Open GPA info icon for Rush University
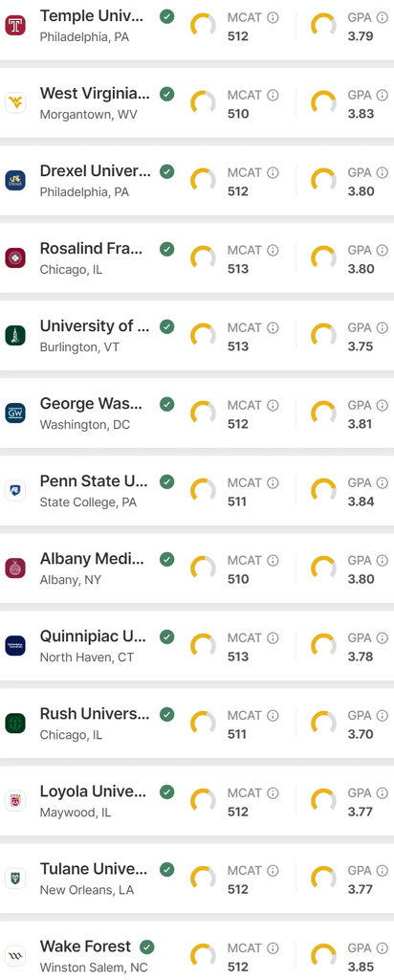The height and width of the screenshot is (980, 394). coord(383,715)
